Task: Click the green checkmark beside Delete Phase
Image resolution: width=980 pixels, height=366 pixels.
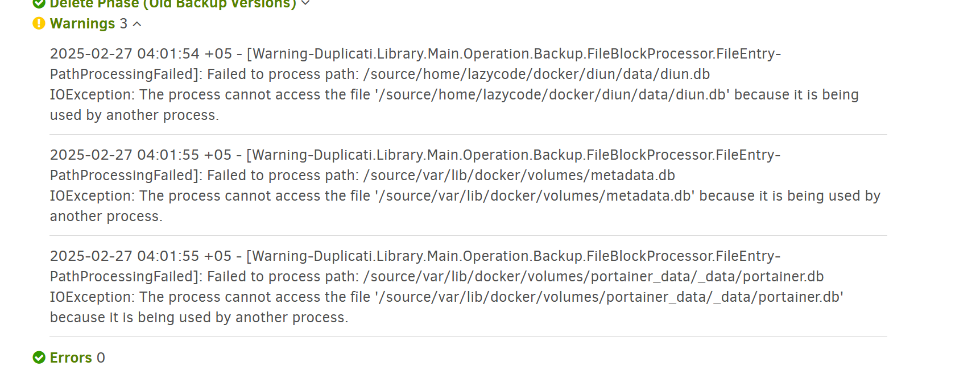Action: pyautogui.click(x=39, y=3)
